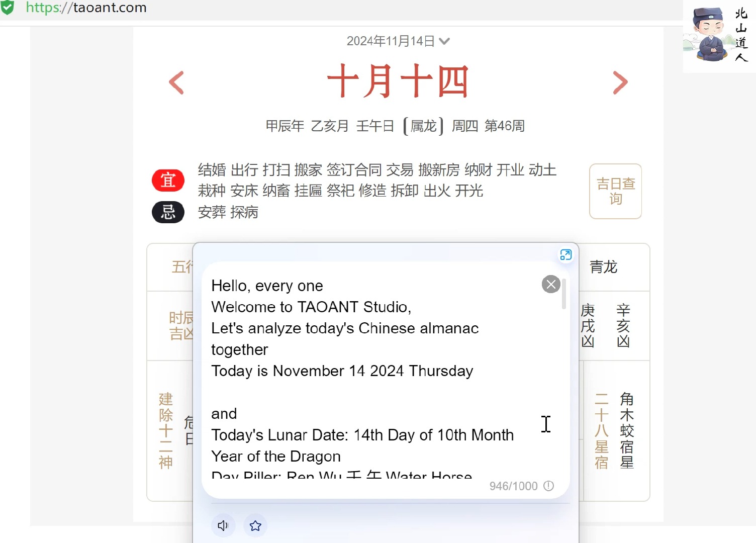Click the taoant.com URL address
Image resolution: width=756 pixels, height=543 pixels.
click(86, 8)
